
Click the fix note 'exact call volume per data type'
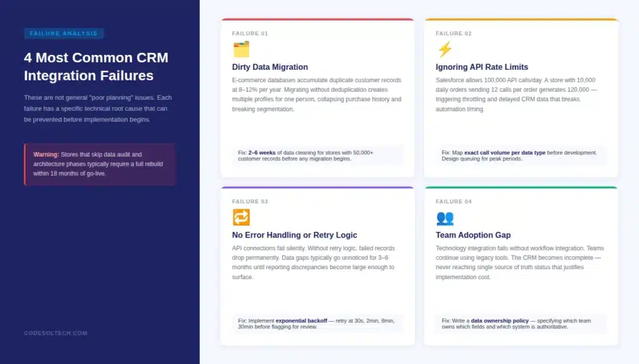click(x=521, y=156)
